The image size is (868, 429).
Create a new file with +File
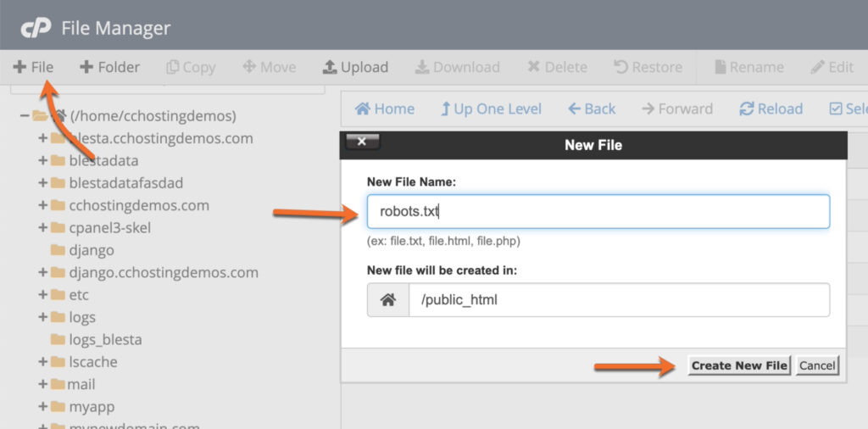click(x=33, y=68)
